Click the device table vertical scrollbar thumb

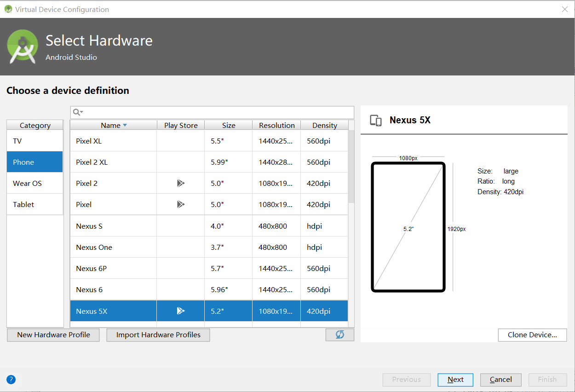pos(351,167)
